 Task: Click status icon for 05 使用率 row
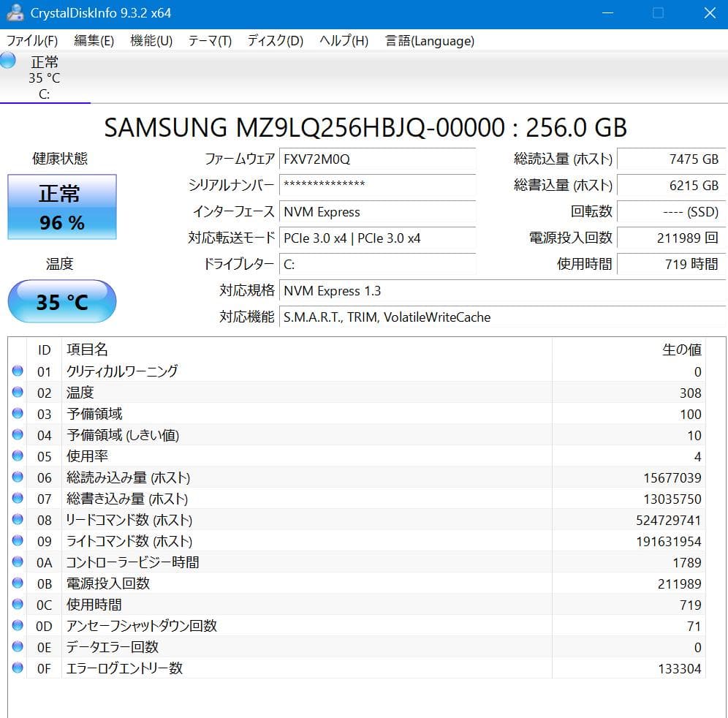coord(18,456)
